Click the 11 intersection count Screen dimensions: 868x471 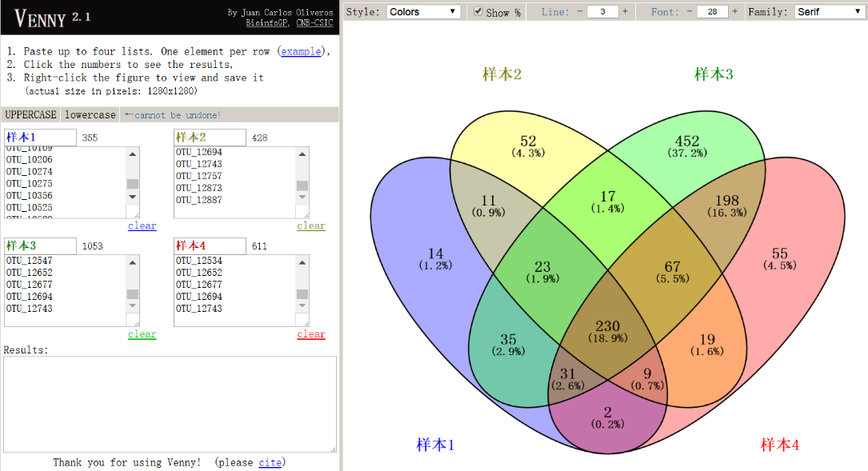(x=488, y=201)
